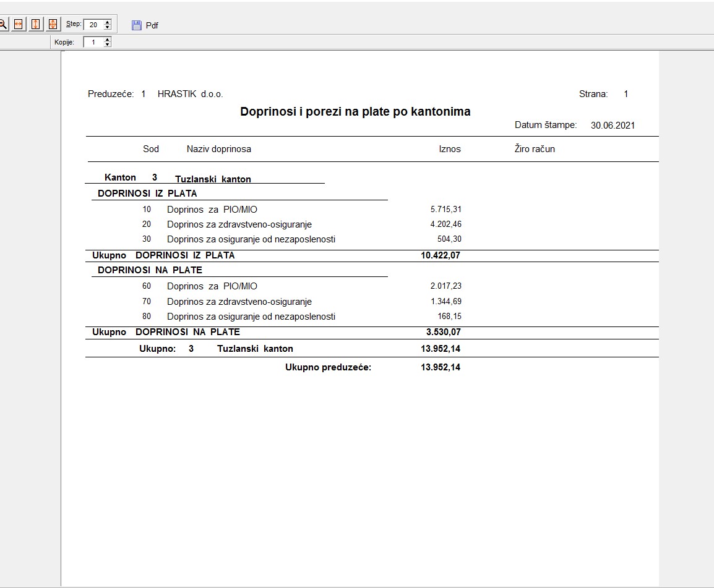714x588 pixels.
Task: Increase the Step value by one
Action: click(108, 22)
